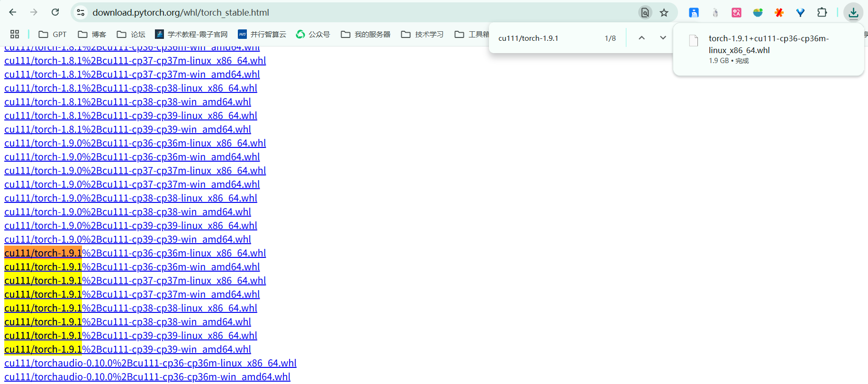Image resolution: width=868 pixels, height=384 pixels.
Task: Click the file icon of downloaded torch wheel
Action: 694,41
